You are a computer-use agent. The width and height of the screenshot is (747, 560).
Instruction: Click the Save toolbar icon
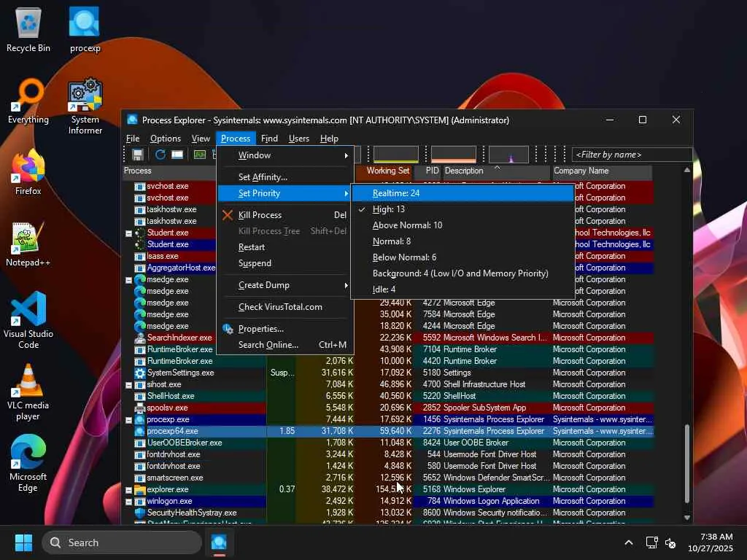coord(138,155)
